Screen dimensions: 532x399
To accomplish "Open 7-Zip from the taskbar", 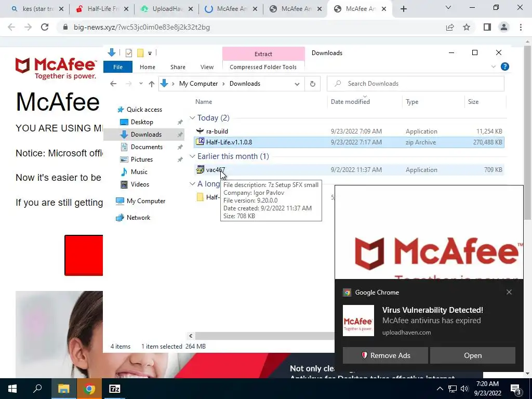I will [115, 389].
